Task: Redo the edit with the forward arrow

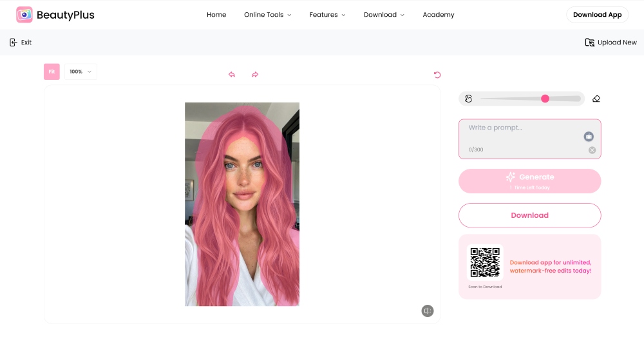Action: tap(255, 74)
